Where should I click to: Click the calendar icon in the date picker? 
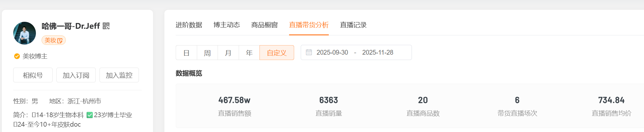(x=309, y=52)
